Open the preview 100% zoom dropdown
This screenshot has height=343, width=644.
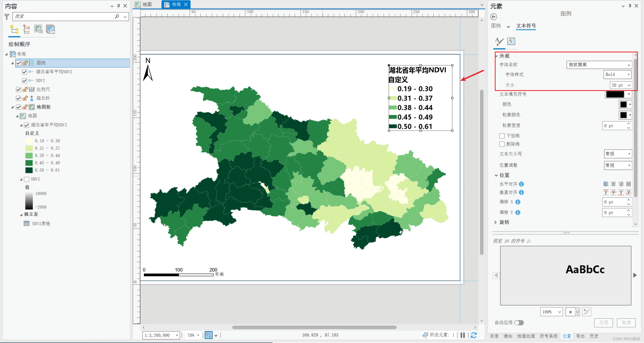coord(551,312)
